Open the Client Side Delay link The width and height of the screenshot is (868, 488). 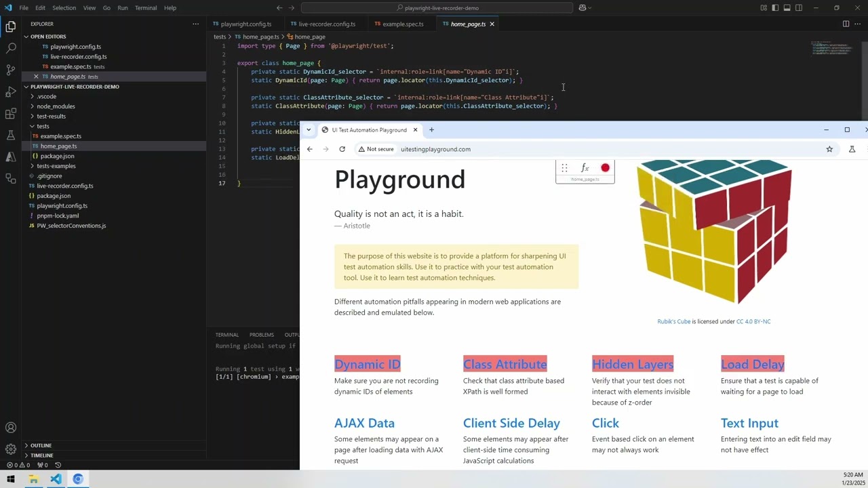pos(511,423)
